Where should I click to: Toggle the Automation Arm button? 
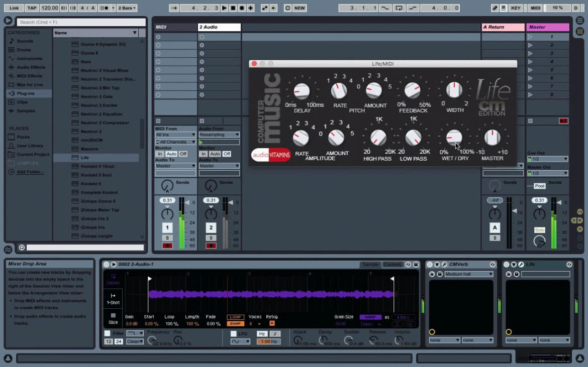point(265,8)
